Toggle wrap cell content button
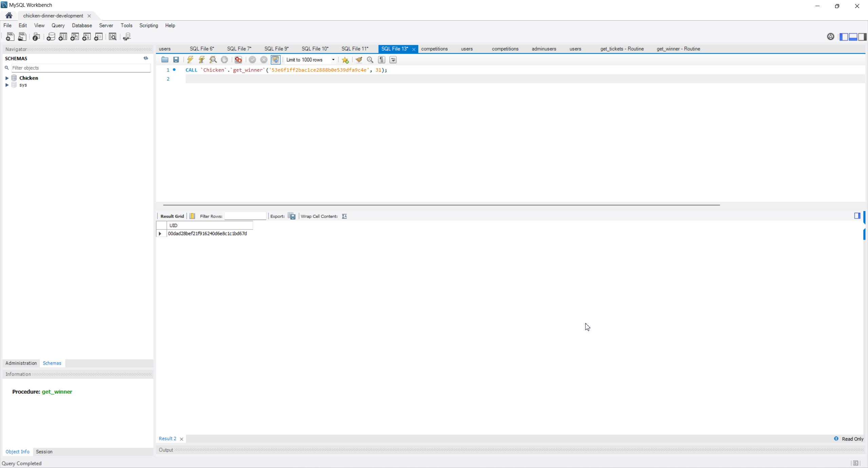 (x=344, y=216)
